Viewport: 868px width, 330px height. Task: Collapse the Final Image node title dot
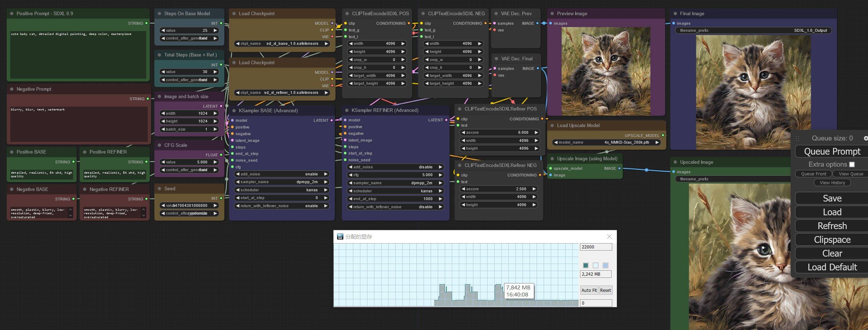(x=675, y=13)
